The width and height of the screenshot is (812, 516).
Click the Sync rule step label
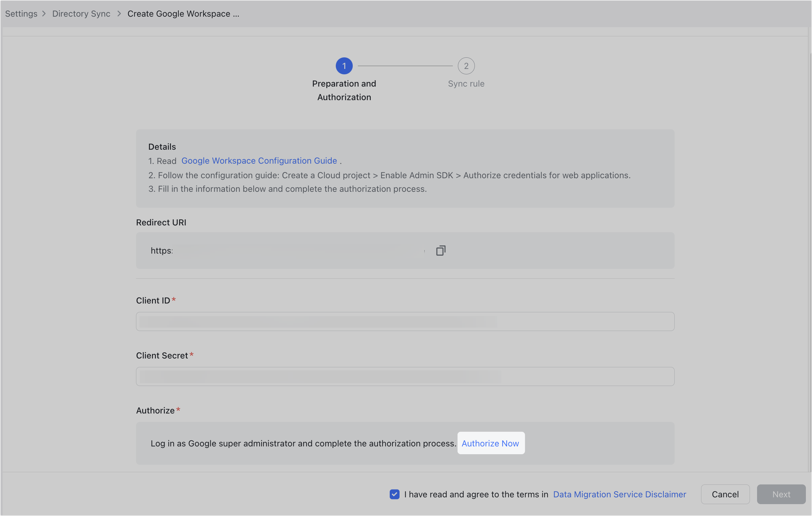466,84
